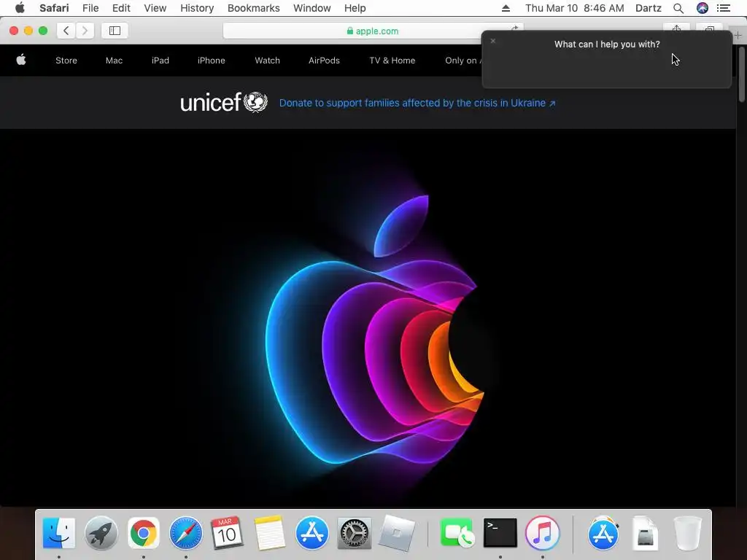Open the iPhone link in Apple's nav

pos(211,61)
